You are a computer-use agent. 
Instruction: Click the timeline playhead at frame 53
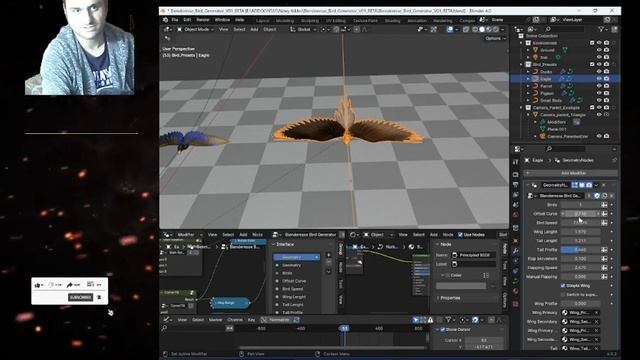tap(344, 328)
